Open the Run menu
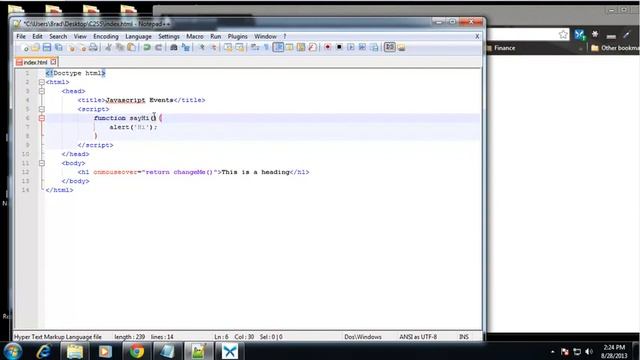The image size is (640, 360). [x=216, y=36]
